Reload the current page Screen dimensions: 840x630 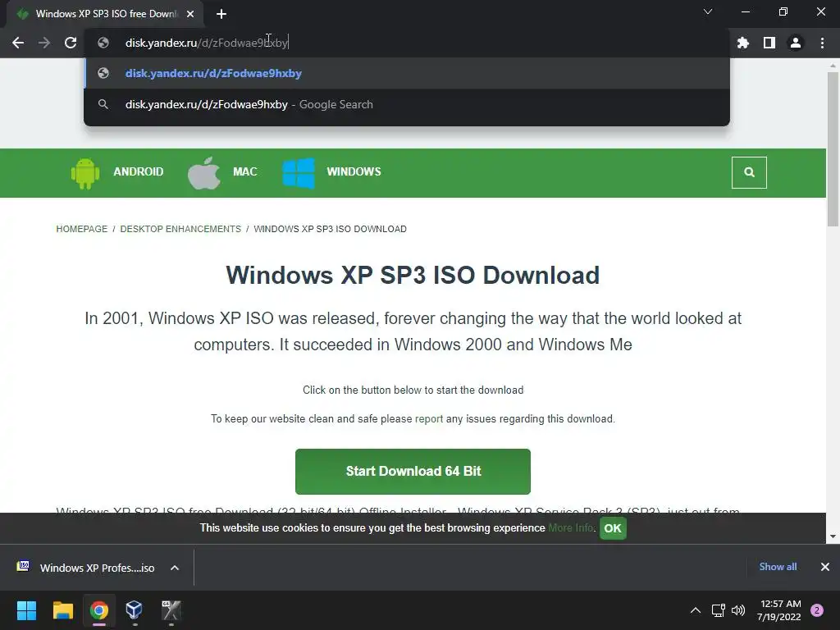point(71,43)
